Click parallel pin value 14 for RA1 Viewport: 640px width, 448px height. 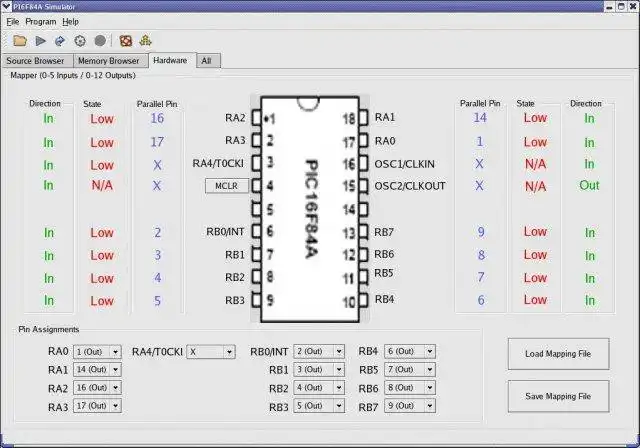coord(480,118)
